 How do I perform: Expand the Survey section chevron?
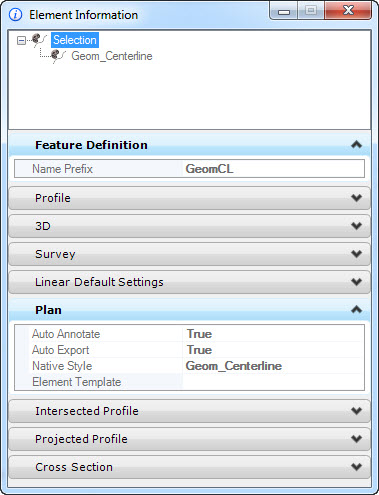pos(356,254)
